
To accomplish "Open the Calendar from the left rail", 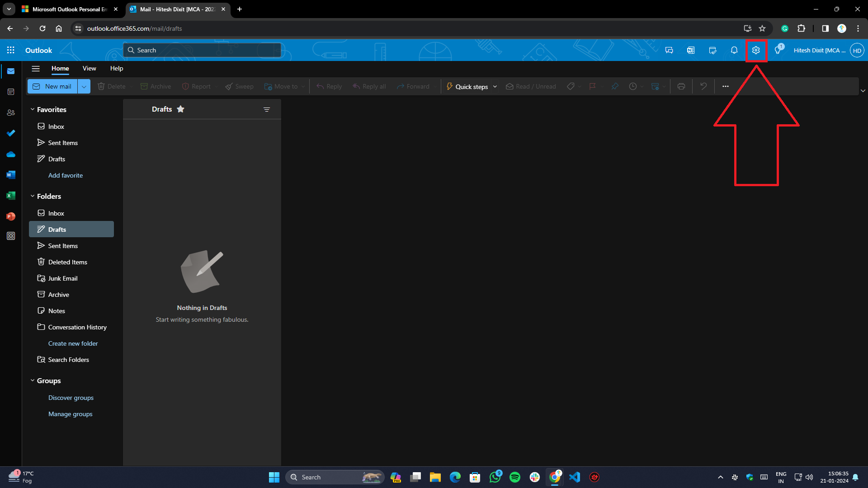I will click(11, 92).
